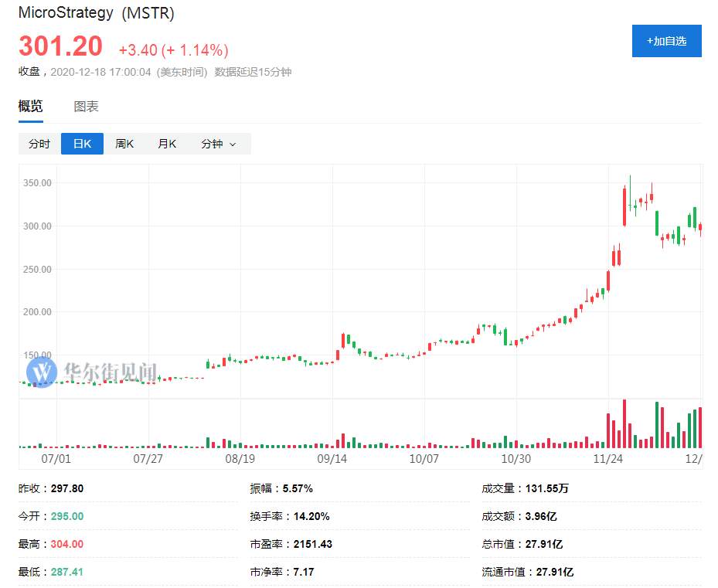Image resolution: width=718 pixels, height=588 pixels.
Task: Click the 300.00 axis label
Action: click(x=38, y=226)
